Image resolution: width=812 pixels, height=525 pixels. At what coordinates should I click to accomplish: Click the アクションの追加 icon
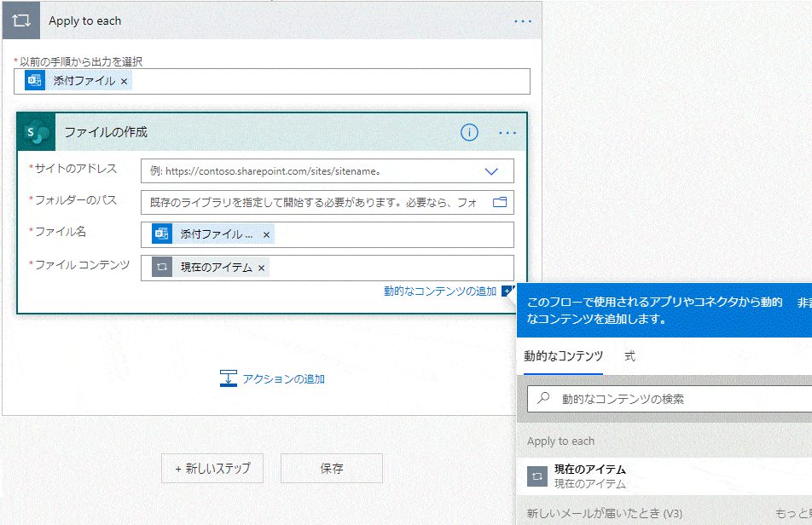coord(228,378)
